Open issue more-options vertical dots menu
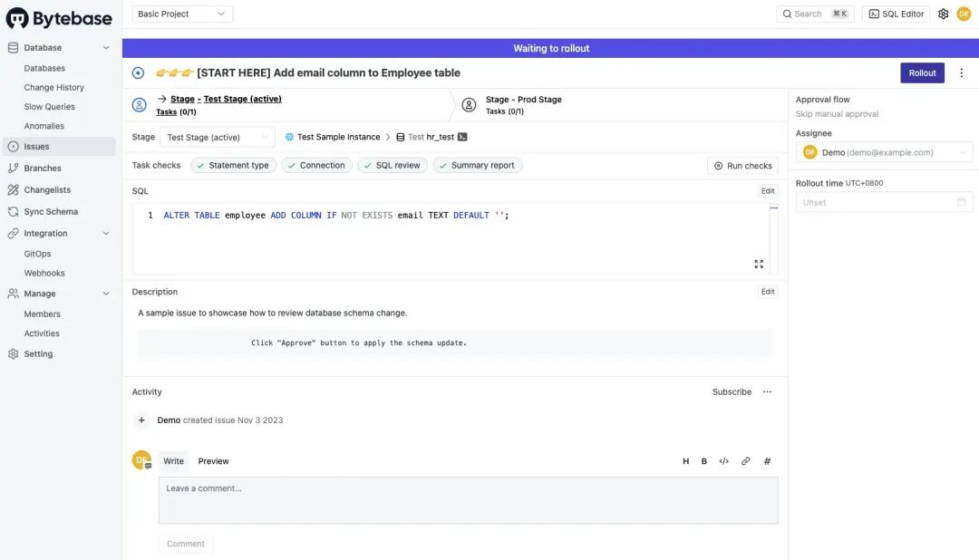The width and height of the screenshot is (979, 560). 962,73
